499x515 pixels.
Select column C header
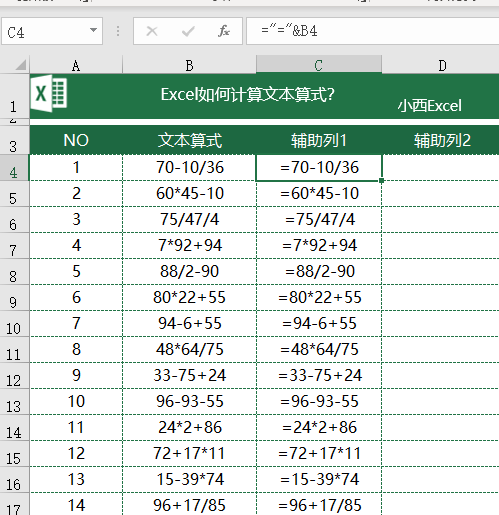(x=319, y=65)
